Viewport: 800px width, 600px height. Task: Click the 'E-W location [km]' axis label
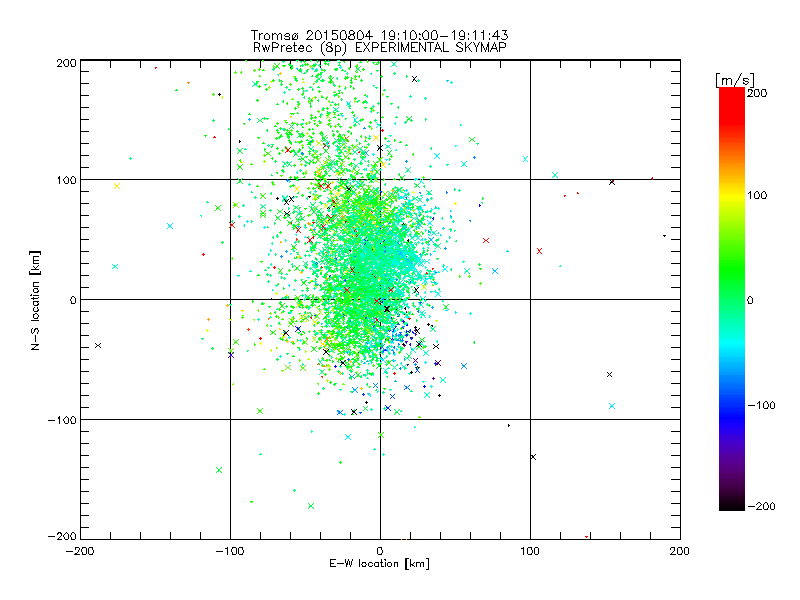pyautogui.click(x=379, y=563)
